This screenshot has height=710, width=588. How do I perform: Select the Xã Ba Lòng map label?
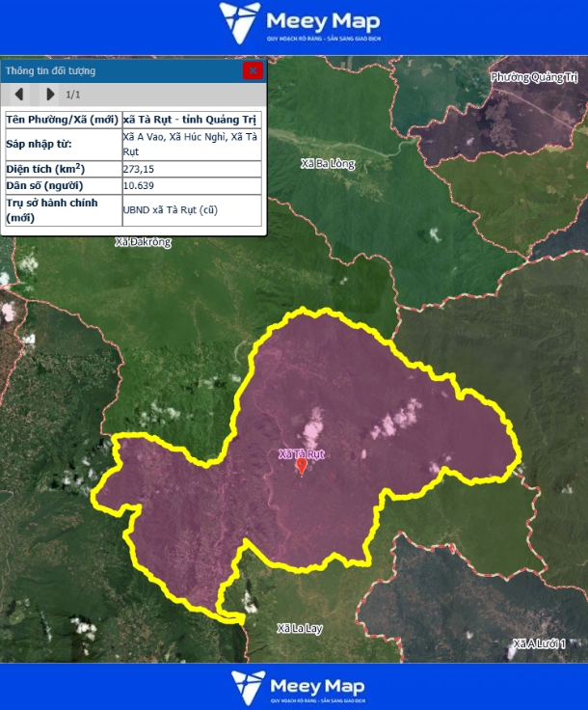point(328,164)
